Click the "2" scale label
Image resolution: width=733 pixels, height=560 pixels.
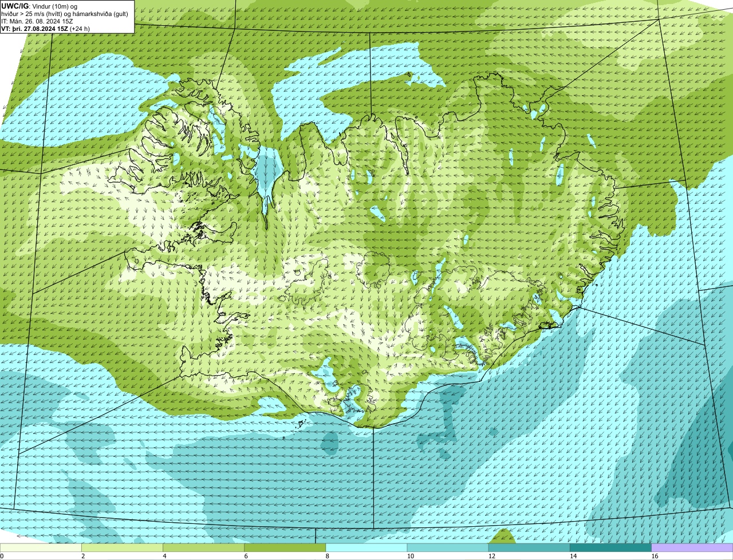click(x=83, y=556)
